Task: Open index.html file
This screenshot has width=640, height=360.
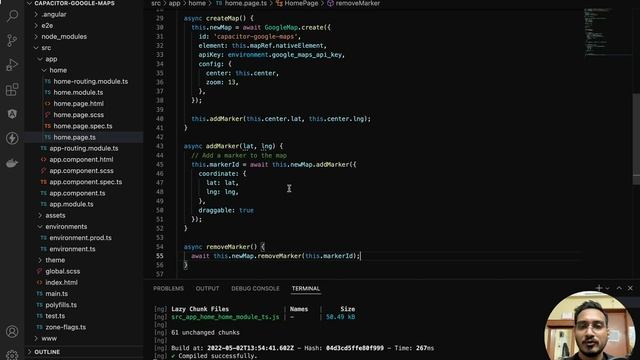Action: pyautogui.click(x=61, y=282)
